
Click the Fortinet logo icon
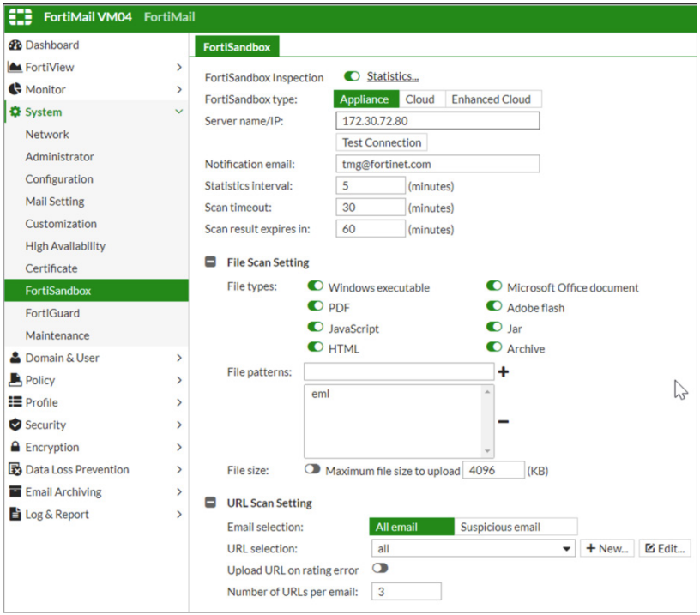coord(21,16)
